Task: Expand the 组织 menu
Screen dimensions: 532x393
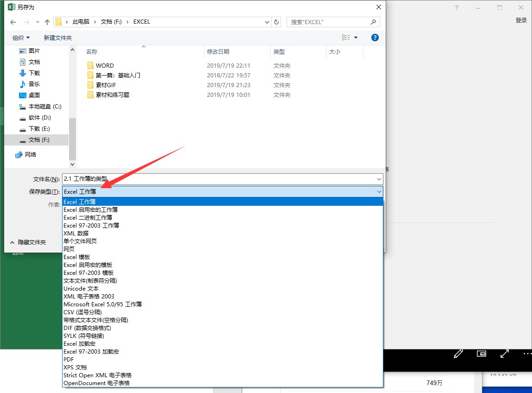Action: point(21,38)
